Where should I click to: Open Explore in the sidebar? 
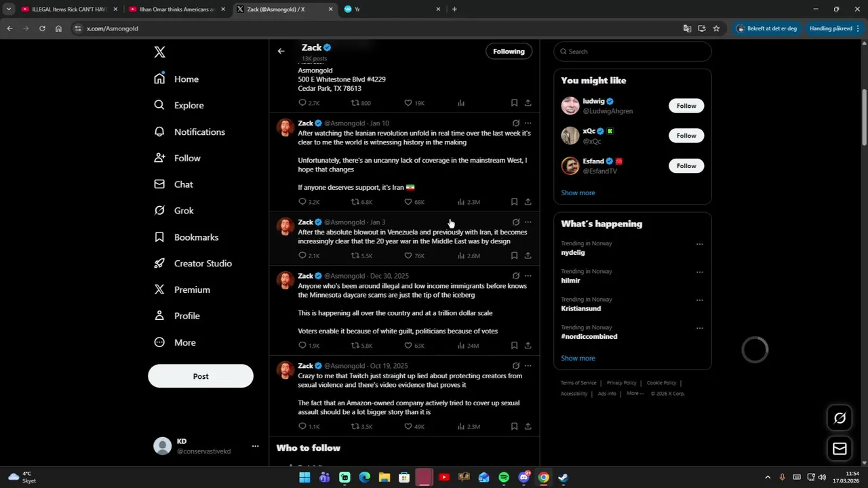(x=179, y=105)
